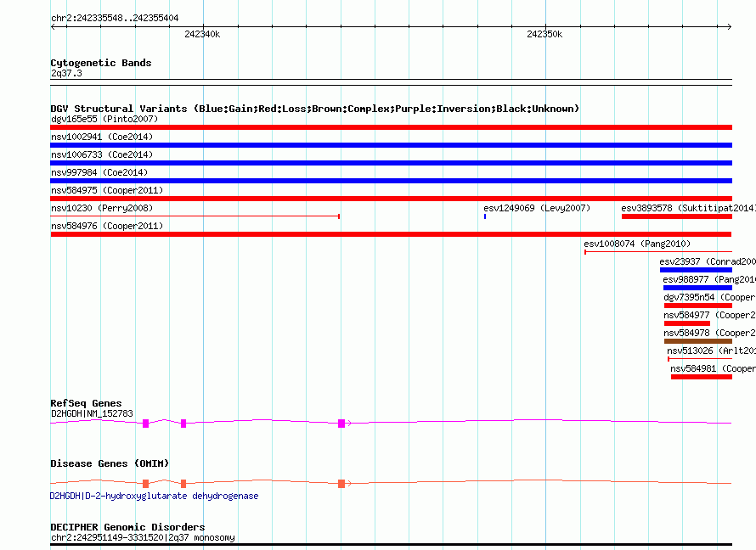The height and width of the screenshot is (550, 756).
Task: Click the DGV Structural Variants track title
Action: (314, 109)
